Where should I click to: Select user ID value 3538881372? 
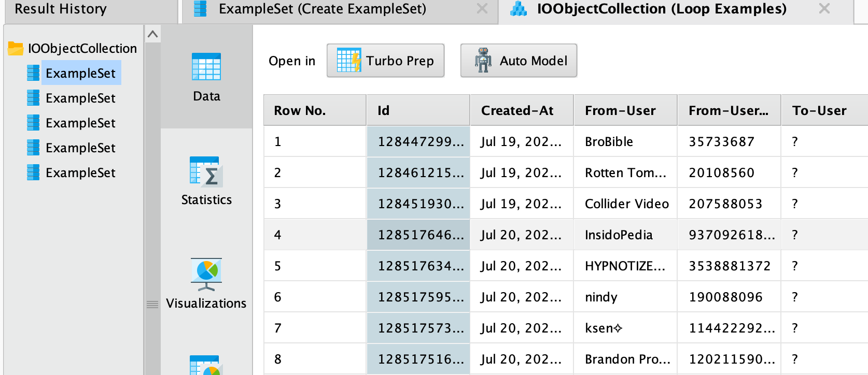[x=730, y=266]
